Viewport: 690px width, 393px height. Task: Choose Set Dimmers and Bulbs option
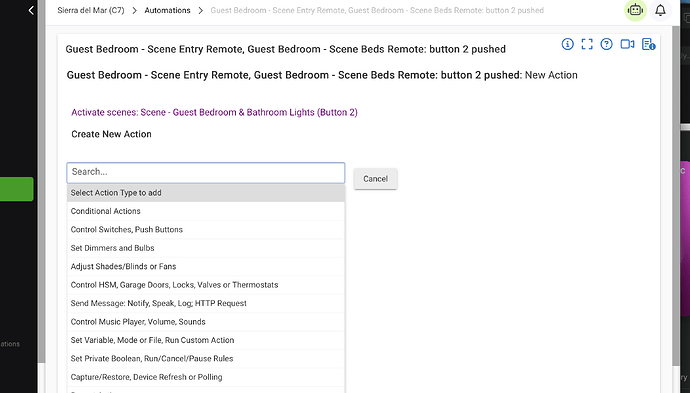206,248
